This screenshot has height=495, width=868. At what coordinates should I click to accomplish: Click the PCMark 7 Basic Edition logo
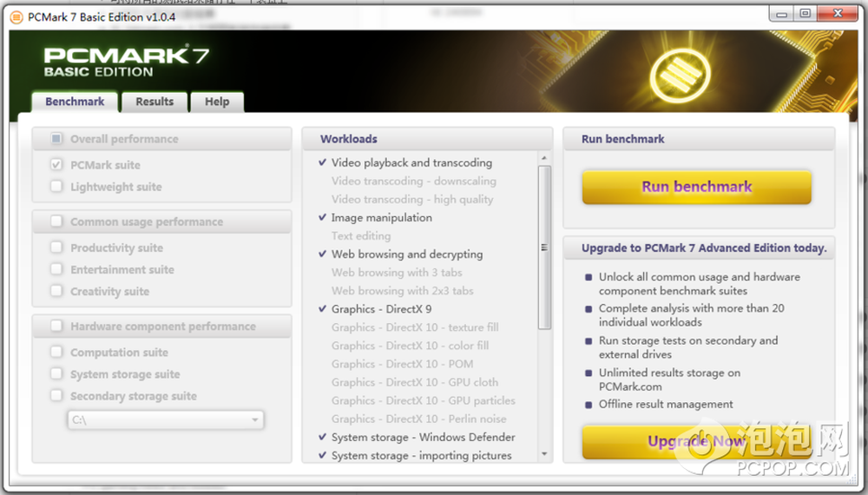[126, 61]
